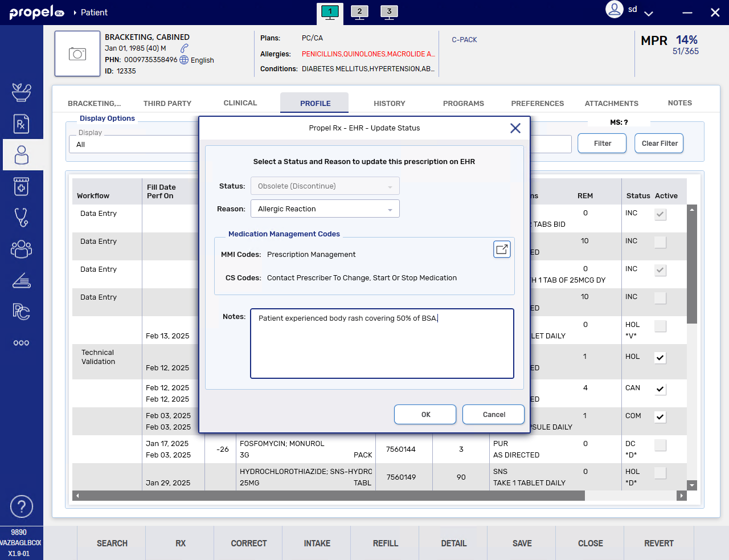Open the Third Party tab
Image resolution: width=729 pixels, height=560 pixels.
click(167, 104)
